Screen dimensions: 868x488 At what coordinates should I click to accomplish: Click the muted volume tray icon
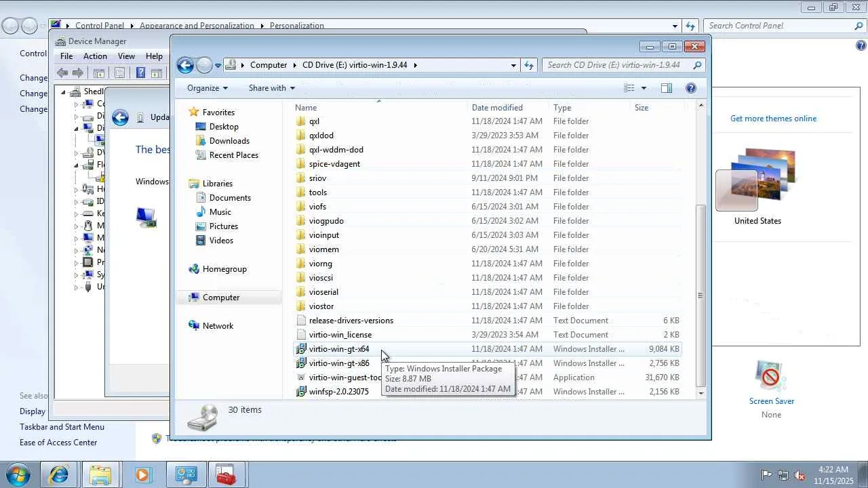(800, 475)
